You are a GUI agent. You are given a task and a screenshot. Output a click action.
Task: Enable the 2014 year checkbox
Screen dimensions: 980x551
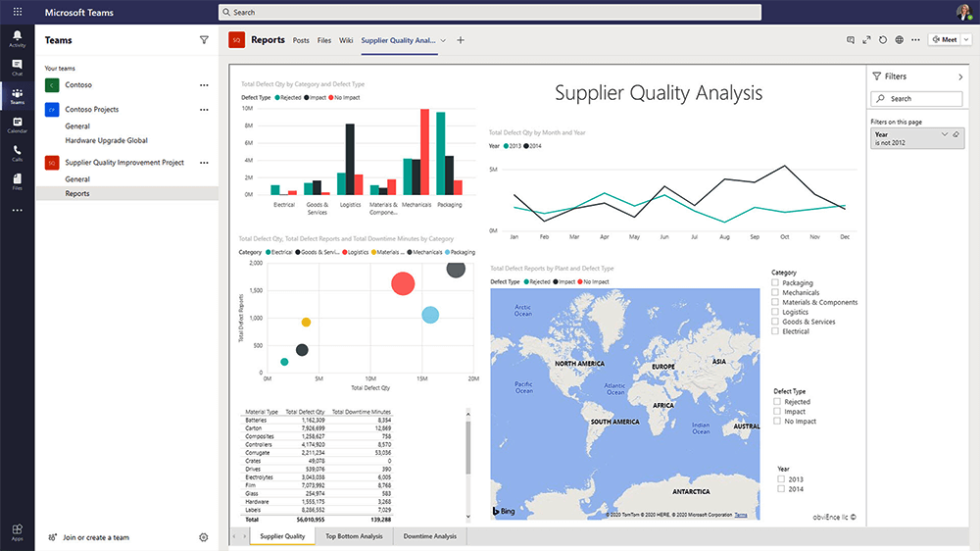pos(781,488)
